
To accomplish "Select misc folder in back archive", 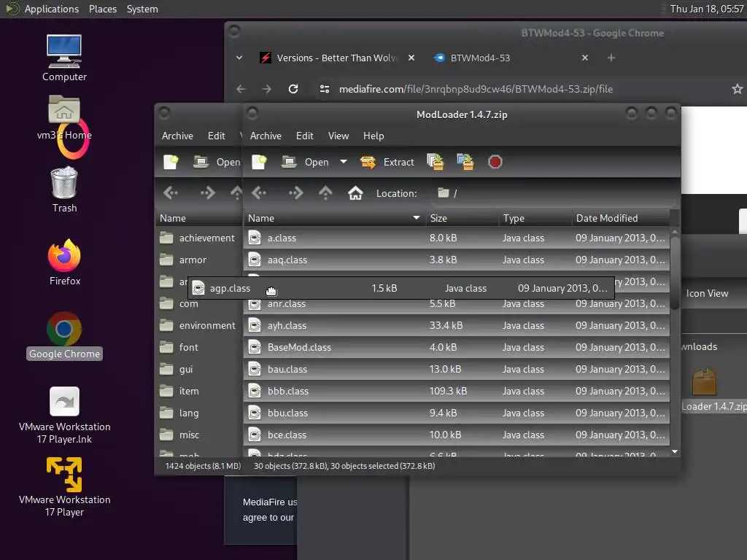I will click(x=198, y=435).
